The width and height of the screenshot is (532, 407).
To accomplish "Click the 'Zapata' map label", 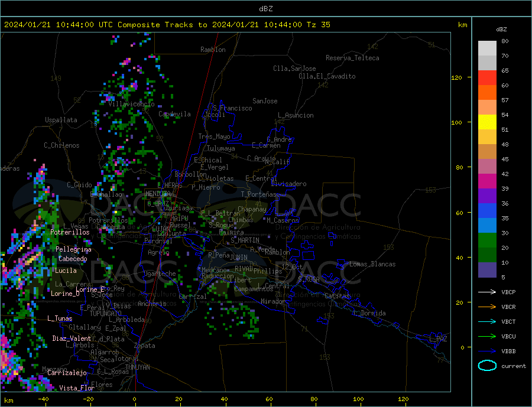I will coord(145,346).
